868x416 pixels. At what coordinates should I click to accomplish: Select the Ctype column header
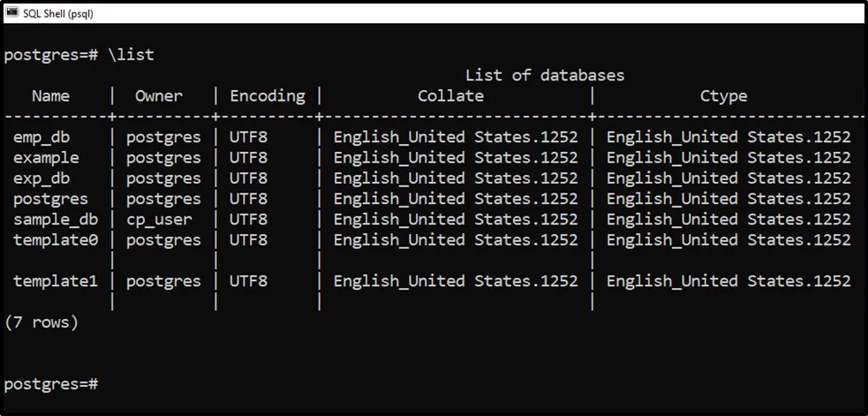tap(723, 96)
